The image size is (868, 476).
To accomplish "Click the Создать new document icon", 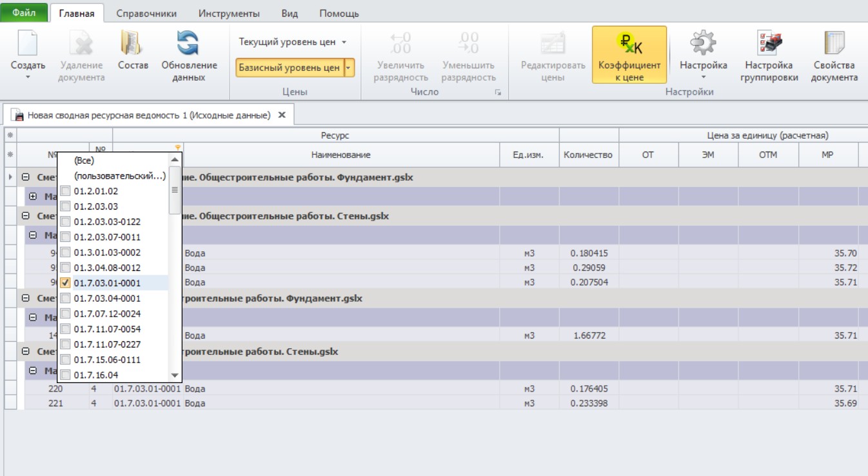I will pos(28,44).
